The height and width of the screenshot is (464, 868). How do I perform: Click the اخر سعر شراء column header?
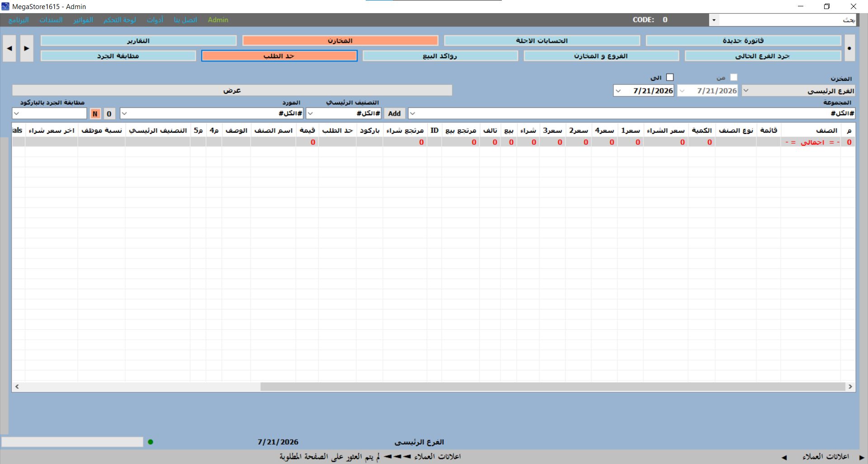pyautogui.click(x=52, y=131)
